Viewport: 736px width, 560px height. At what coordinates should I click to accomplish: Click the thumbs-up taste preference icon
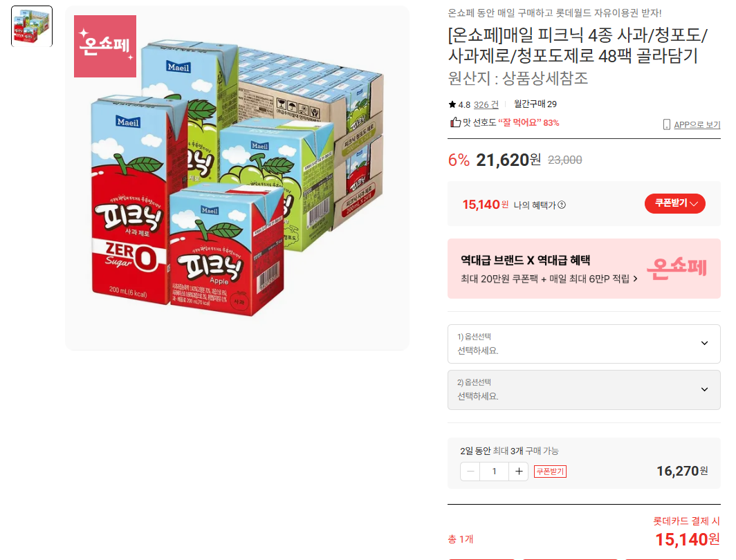pyautogui.click(x=455, y=122)
